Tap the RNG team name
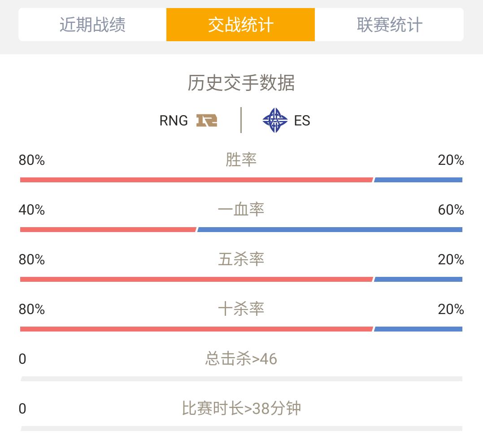Viewport: 483px width, 448px height. coord(174,121)
